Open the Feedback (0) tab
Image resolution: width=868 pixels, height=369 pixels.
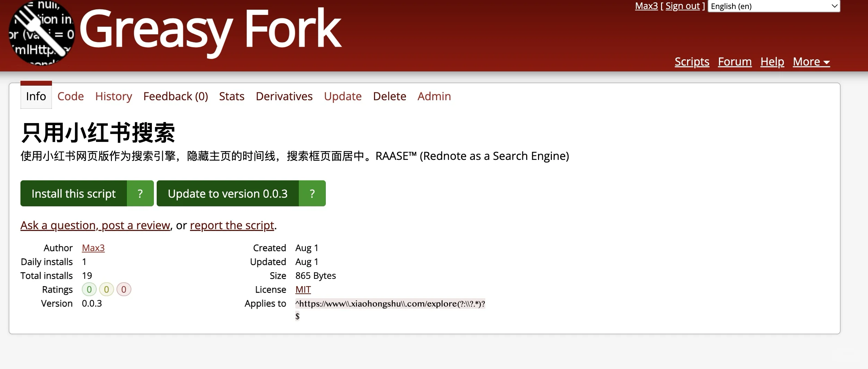(x=176, y=96)
